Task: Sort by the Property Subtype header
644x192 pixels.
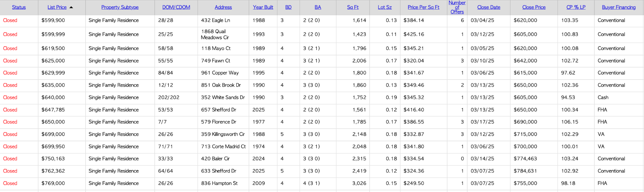Action: pyautogui.click(x=120, y=7)
